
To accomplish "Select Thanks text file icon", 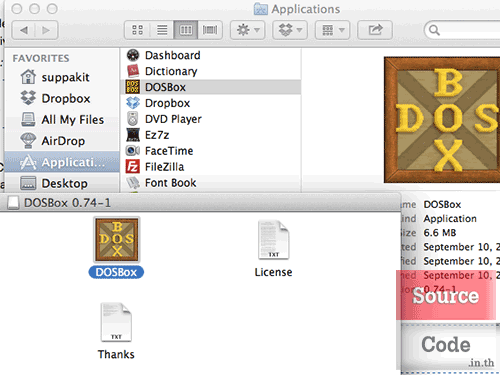I will (116, 322).
